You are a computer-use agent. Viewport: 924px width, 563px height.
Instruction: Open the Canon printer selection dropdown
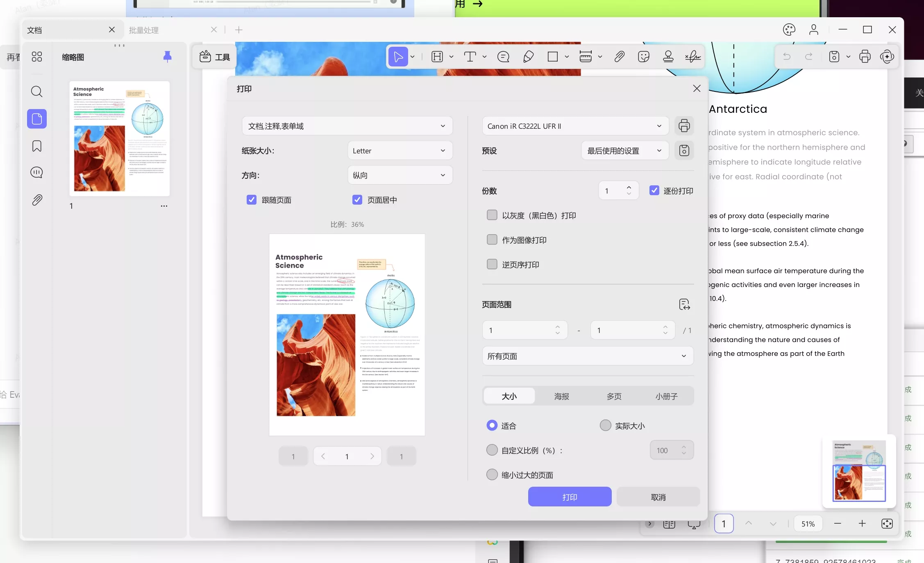575,126
